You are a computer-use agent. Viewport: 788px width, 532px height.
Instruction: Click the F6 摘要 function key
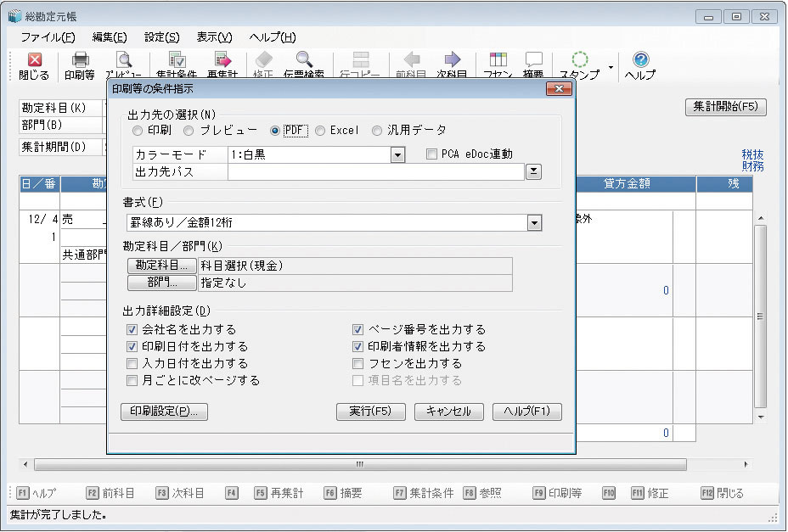pos(343,493)
